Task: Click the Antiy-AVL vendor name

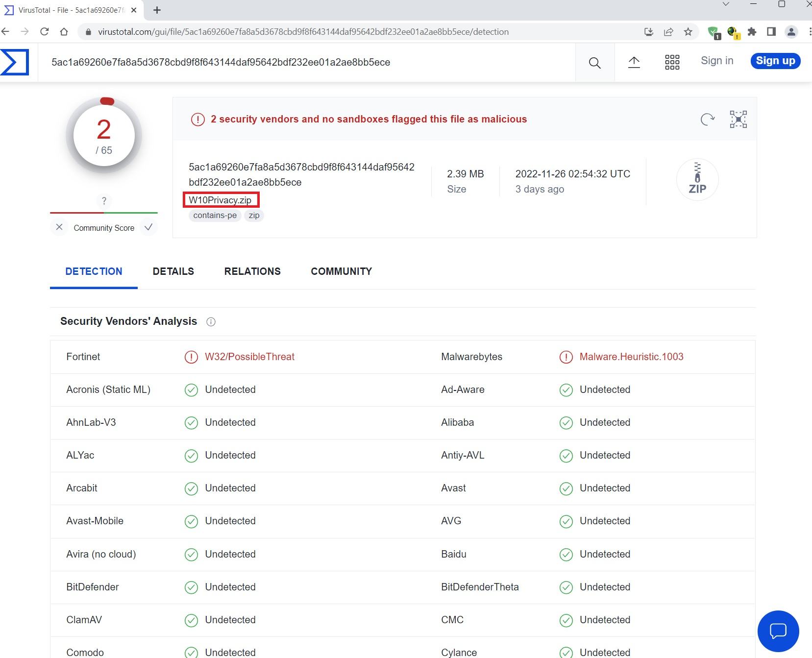Action: [463, 455]
